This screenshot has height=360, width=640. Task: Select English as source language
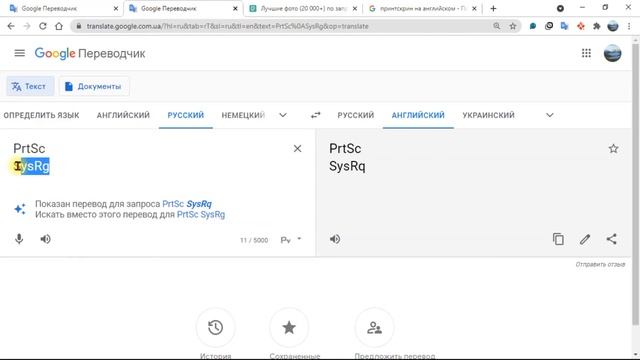click(123, 115)
